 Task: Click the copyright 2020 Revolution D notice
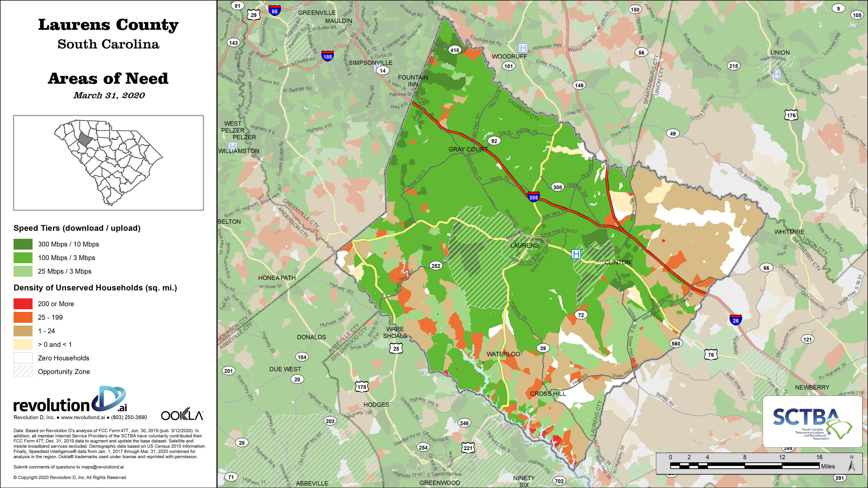[70, 477]
